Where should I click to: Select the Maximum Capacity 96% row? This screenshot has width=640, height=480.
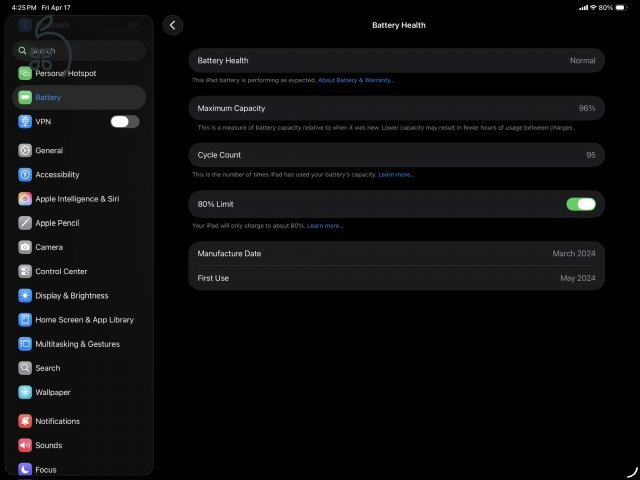click(396, 108)
